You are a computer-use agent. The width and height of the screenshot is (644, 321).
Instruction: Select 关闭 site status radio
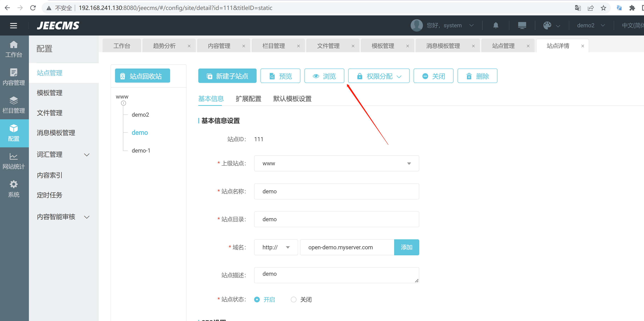[x=293, y=300]
